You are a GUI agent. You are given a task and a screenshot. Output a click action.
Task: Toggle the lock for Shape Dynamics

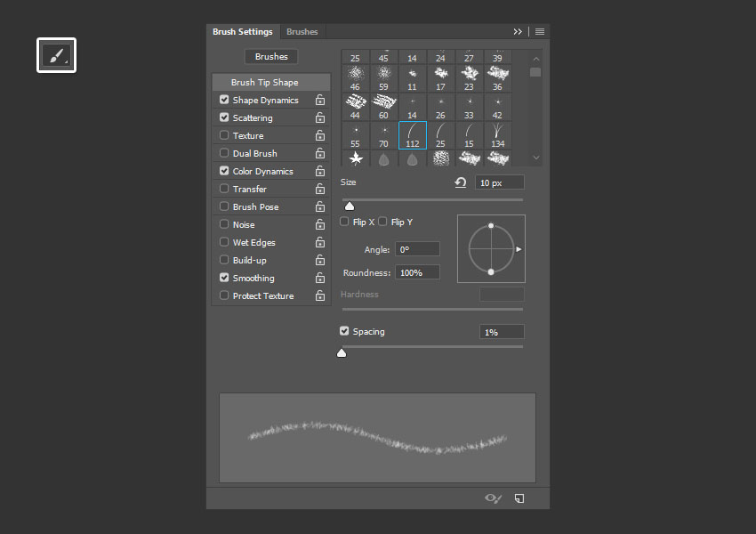(319, 101)
